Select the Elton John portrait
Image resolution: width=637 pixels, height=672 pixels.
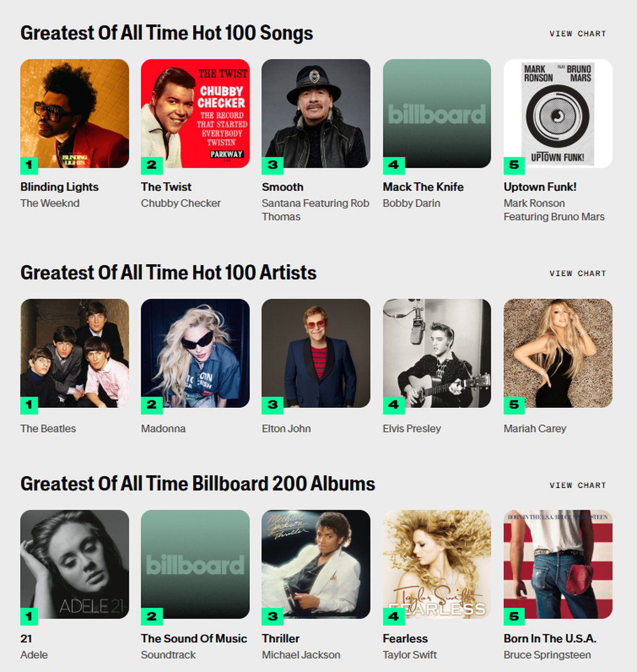click(x=316, y=353)
